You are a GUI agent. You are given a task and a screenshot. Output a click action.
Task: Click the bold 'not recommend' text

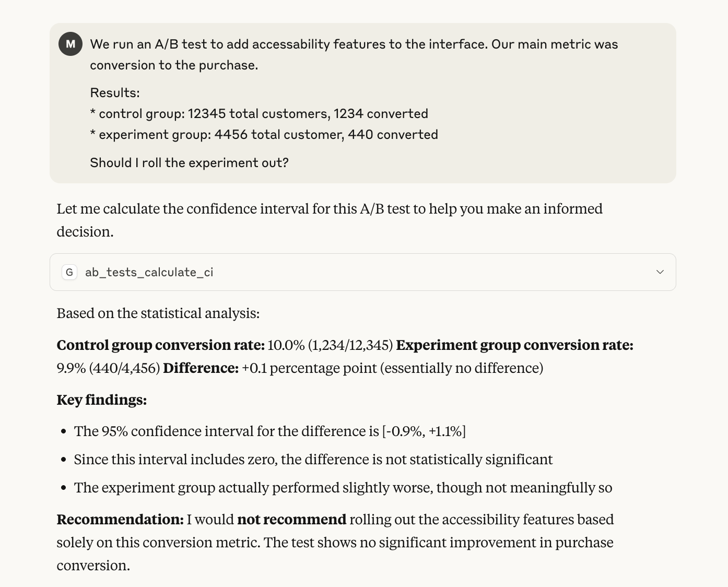291,520
